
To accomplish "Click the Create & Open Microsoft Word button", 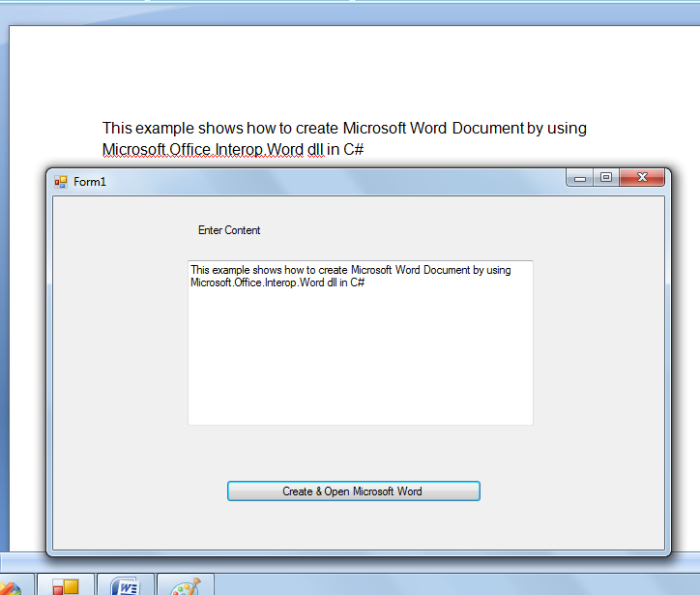I will pyautogui.click(x=354, y=491).
